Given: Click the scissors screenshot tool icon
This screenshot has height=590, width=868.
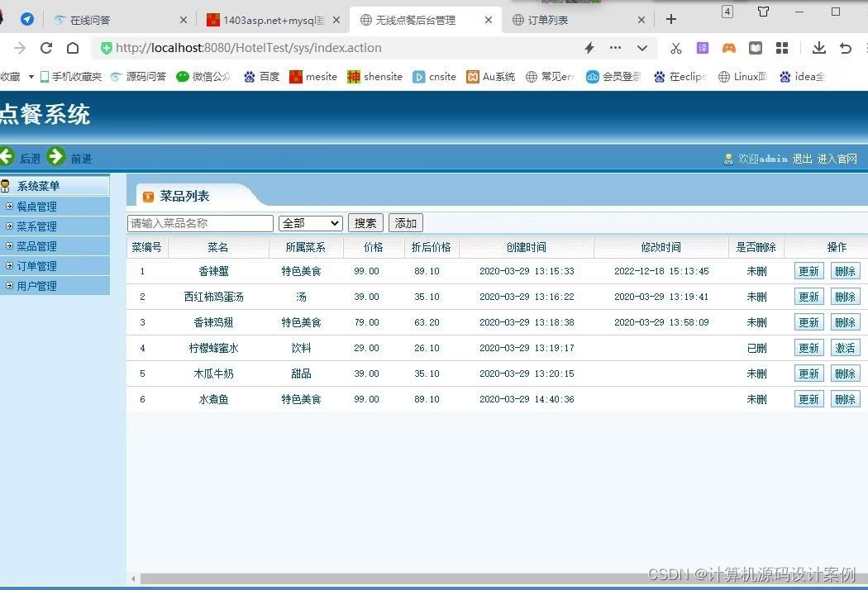Looking at the screenshot, I should tap(676, 48).
